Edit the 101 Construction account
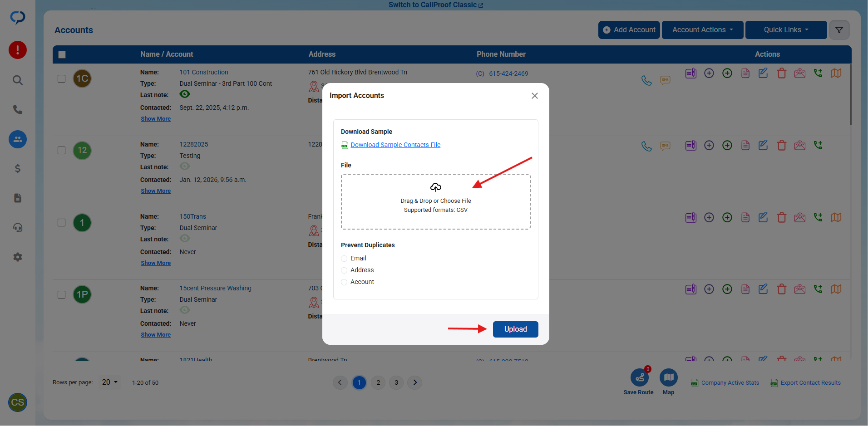 click(764, 73)
